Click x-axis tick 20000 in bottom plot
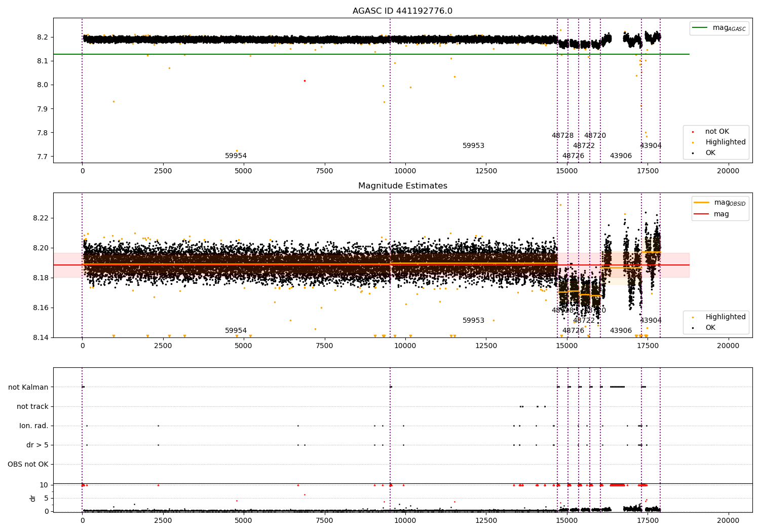 (729, 520)
